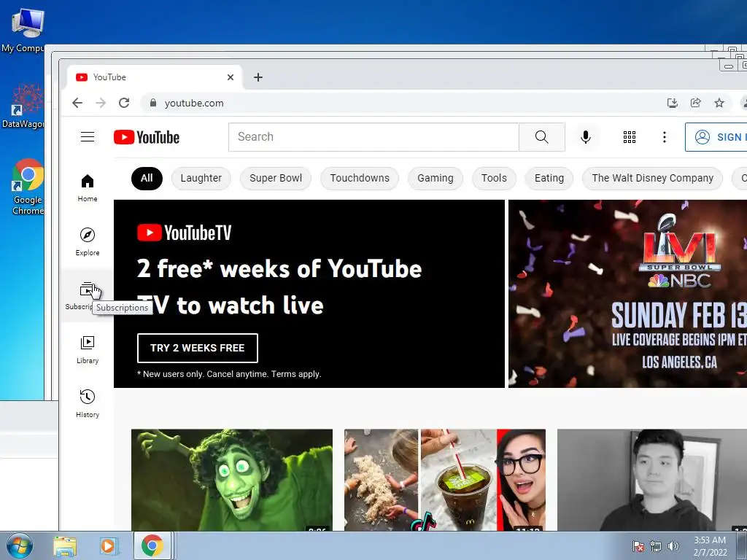Select the Gaming filter chip
The height and width of the screenshot is (560, 747).
pos(436,179)
